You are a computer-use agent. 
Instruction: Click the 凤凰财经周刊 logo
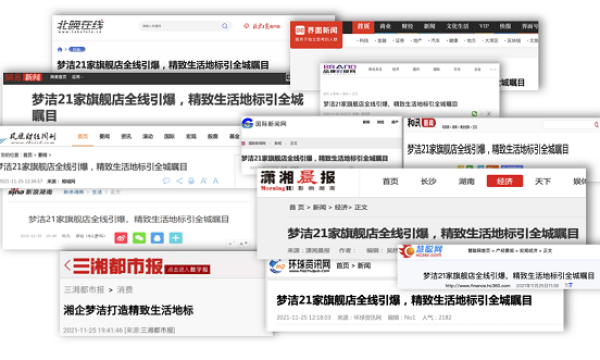coord(29,138)
